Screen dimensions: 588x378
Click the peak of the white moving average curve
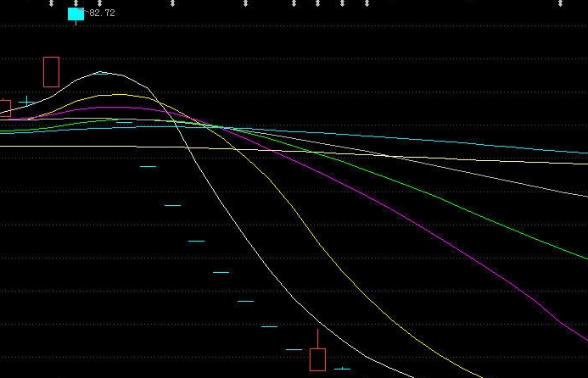[x=102, y=73]
